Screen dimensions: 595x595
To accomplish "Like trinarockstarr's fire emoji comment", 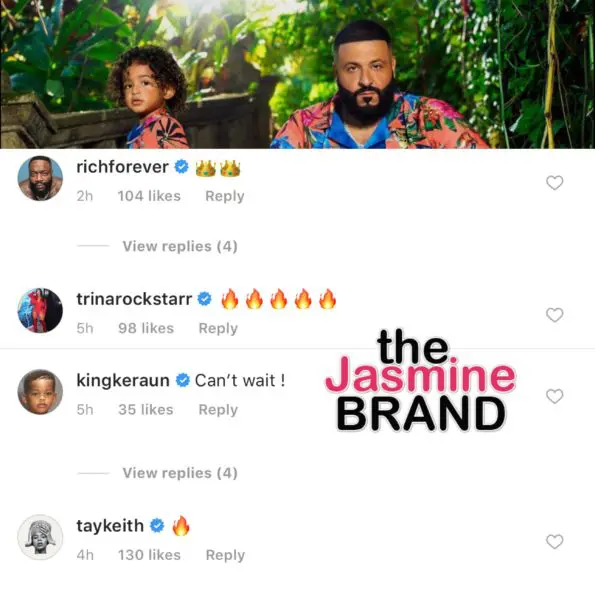I will coord(554,315).
